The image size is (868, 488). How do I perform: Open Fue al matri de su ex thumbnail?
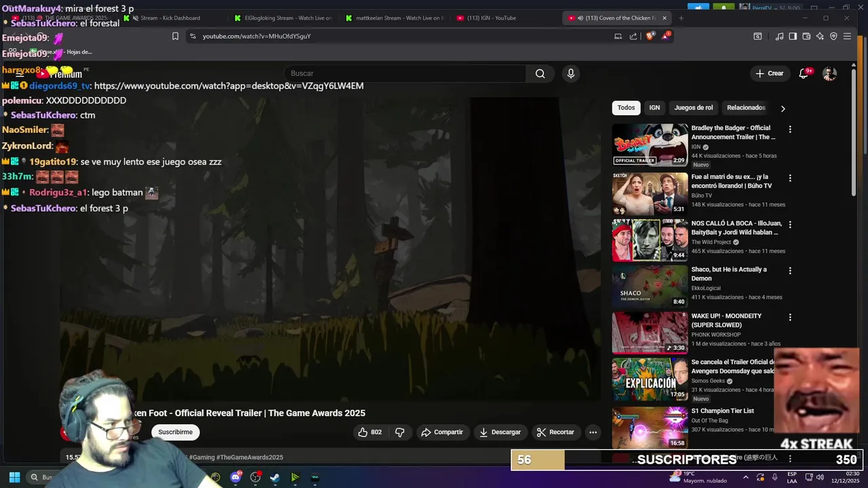[650, 193]
